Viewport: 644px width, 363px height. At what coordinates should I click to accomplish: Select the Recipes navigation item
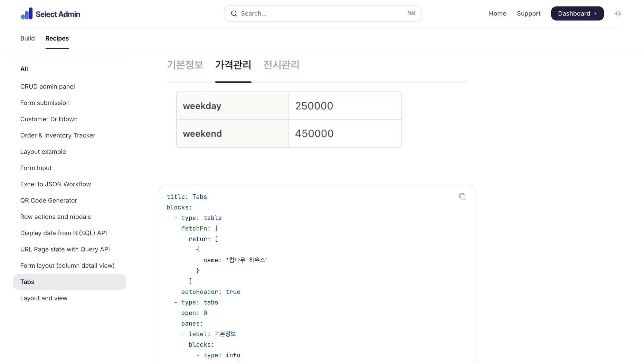pyautogui.click(x=57, y=38)
